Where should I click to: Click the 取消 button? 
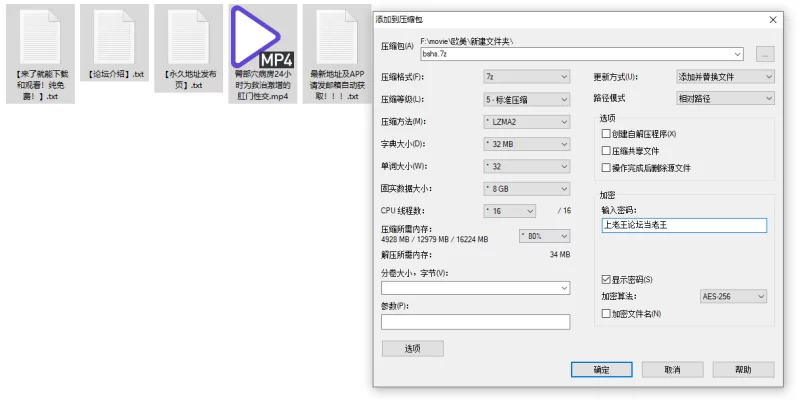click(672, 370)
